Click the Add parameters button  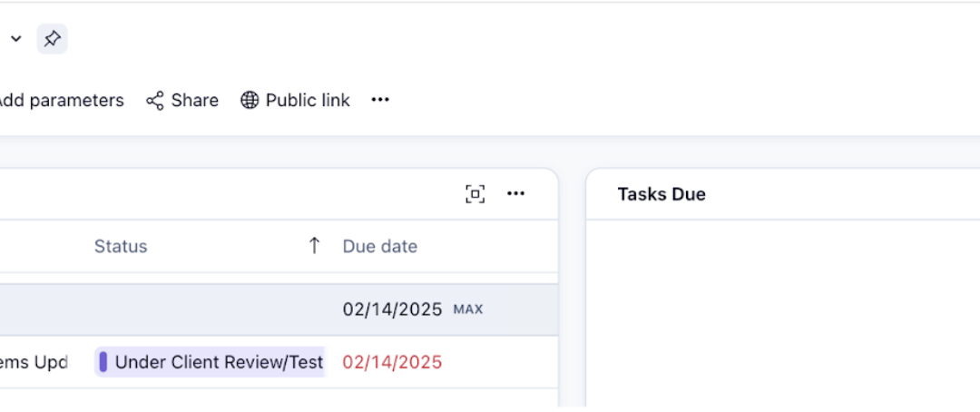(60, 101)
